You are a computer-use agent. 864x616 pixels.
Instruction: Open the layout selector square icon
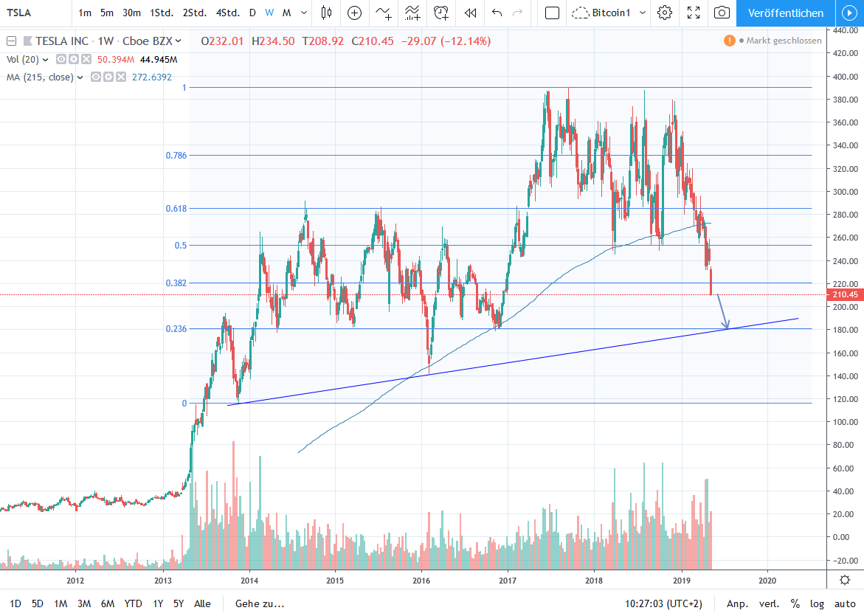coord(552,13)
